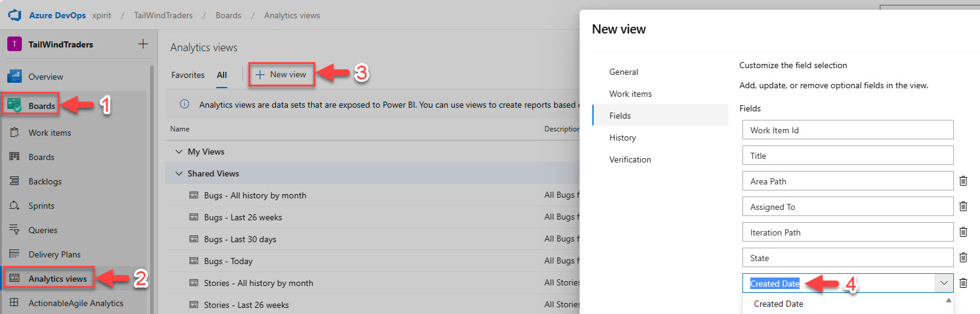Remove the Assigned To field
Viewport: 980px width, 314px height.
tap(963, 206)
